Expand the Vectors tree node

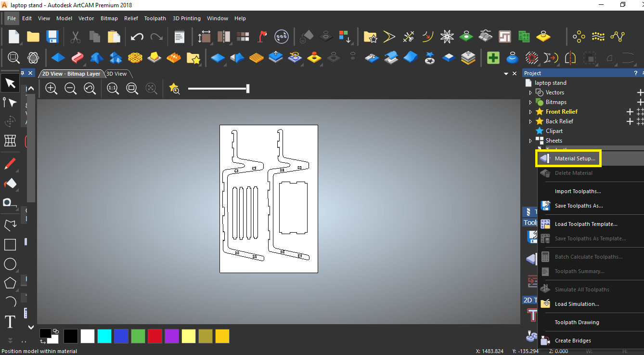pos(530,92)
